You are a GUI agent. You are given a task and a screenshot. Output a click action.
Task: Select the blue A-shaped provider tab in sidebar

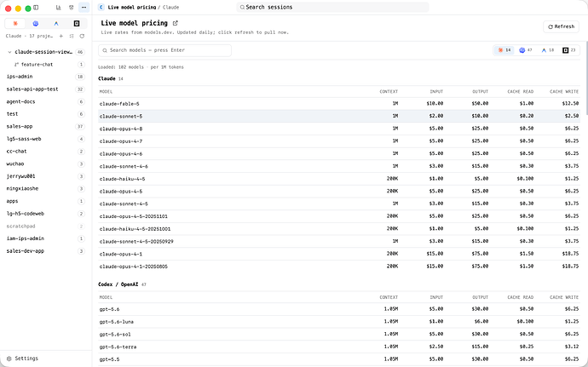pos(56,24)
